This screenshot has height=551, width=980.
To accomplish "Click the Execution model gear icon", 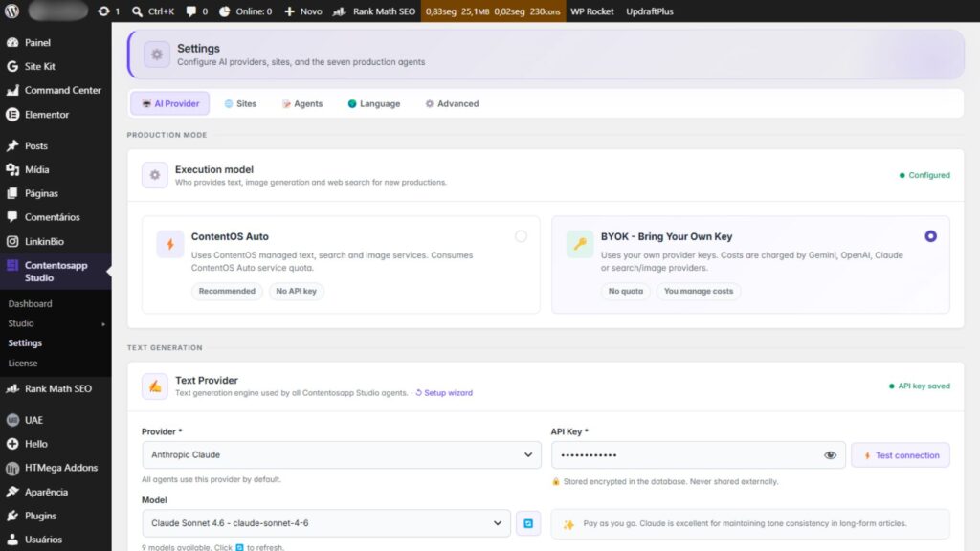I will (x=154, y=175).
